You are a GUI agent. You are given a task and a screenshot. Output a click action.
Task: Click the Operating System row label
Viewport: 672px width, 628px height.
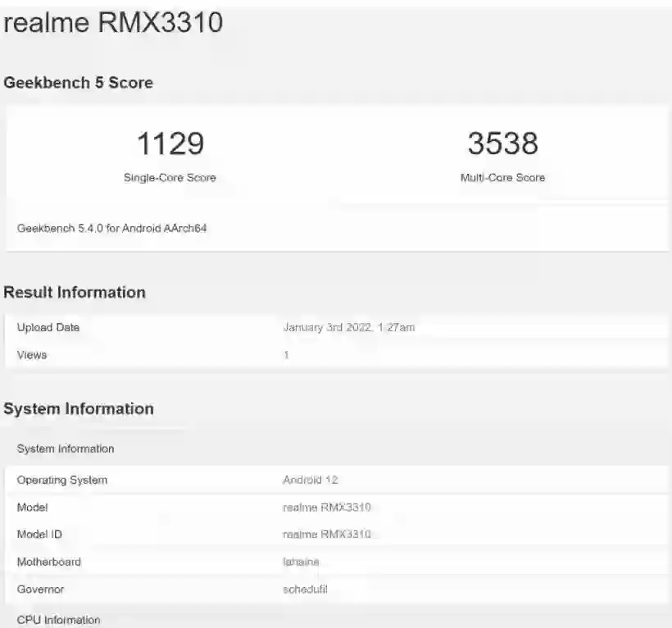[x=62, y=480]
